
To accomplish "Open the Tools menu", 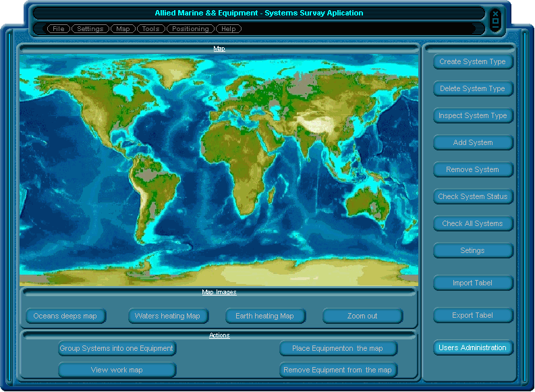I will (x=150, y=29).
